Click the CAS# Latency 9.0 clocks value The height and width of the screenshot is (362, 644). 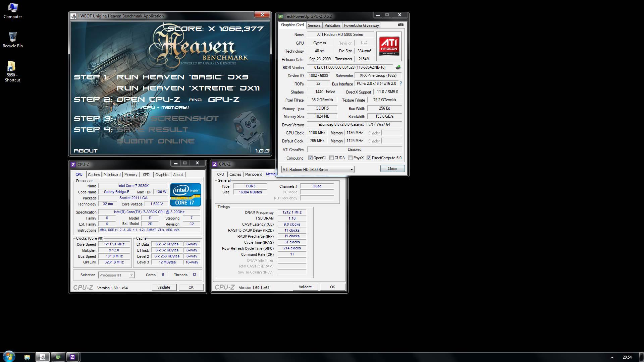pyautogui.click(x=292, y=224)
